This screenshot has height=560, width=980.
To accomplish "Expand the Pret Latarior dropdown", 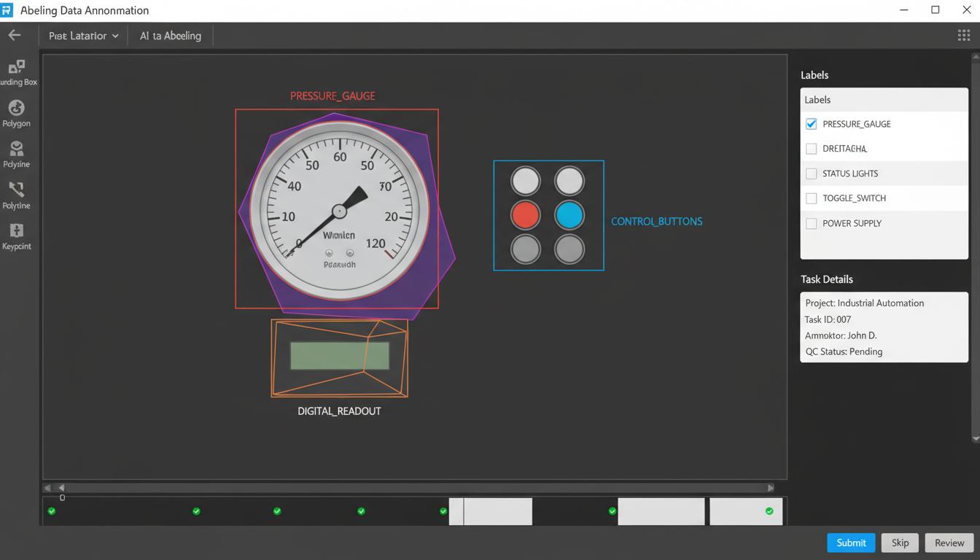I will click(x=83, y=36).
